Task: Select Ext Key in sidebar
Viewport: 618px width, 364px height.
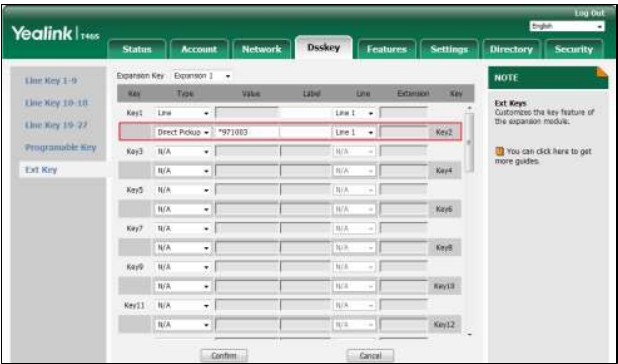Action: click(41, 170)
